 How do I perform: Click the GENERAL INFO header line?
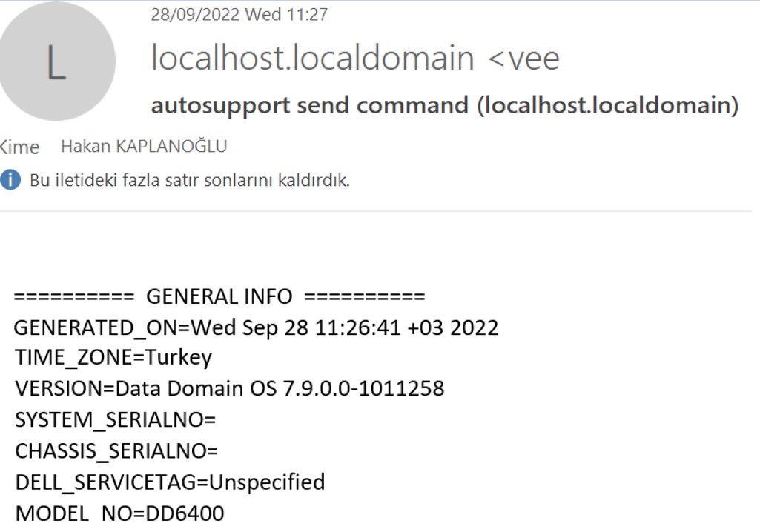pyautogui.click(x=219, y=296)
